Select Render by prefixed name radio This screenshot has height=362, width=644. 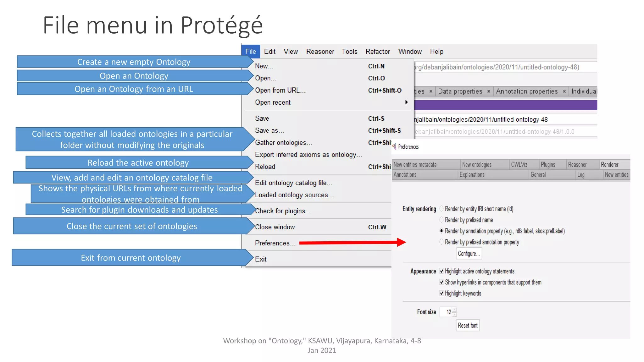tap(441, 220)
